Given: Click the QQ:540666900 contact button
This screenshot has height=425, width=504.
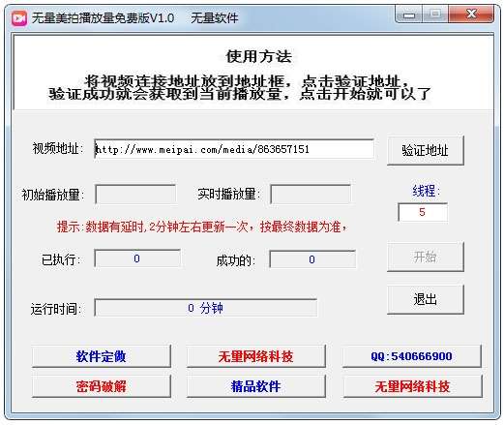Looking at the screenshot, I should 412,356.
